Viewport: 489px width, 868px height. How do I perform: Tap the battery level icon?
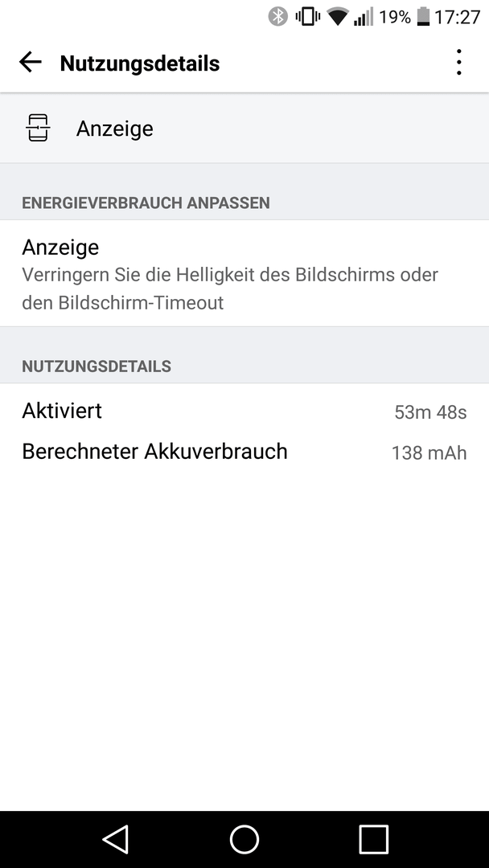coord(423,17)
